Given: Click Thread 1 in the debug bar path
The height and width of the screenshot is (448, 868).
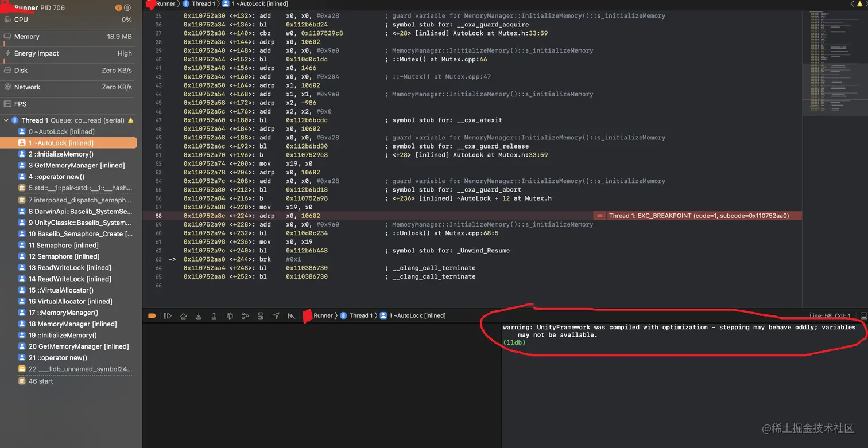Looking at the screenshot, I should [x=356, y=315].
